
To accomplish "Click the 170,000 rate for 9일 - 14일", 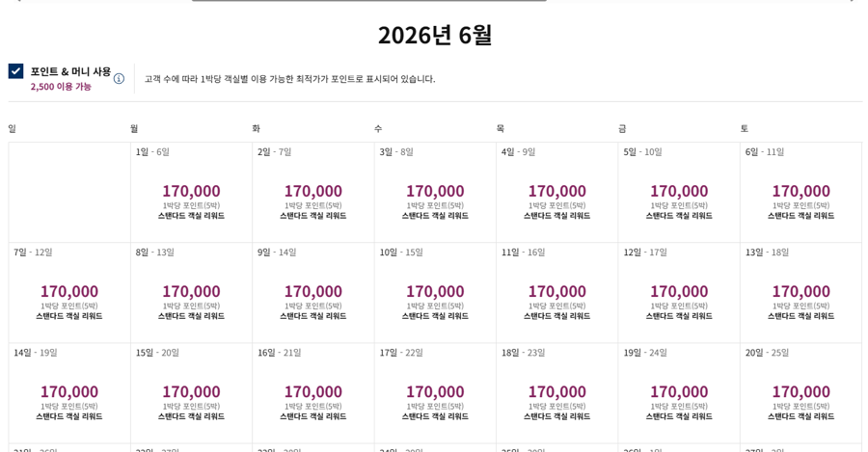I will (x=312, y=291).
